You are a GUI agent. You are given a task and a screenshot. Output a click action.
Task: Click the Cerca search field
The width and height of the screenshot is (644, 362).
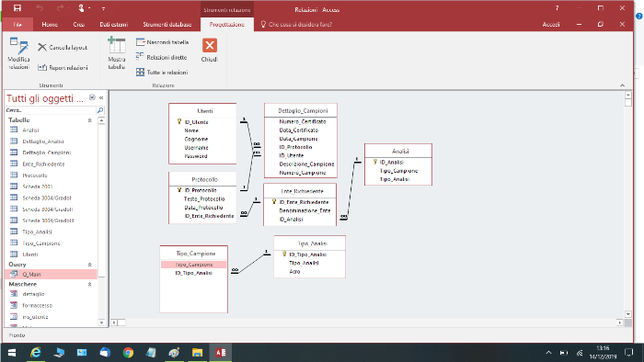click(50, 110)
